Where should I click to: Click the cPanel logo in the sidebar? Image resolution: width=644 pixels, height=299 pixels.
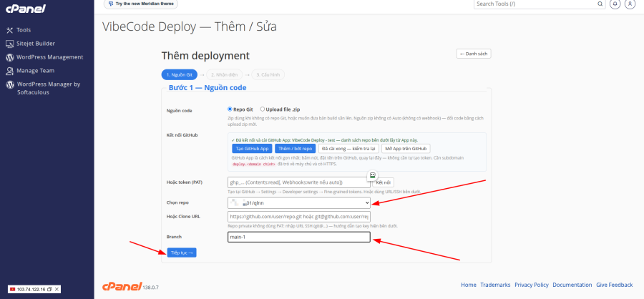click(x=26, y=9)
